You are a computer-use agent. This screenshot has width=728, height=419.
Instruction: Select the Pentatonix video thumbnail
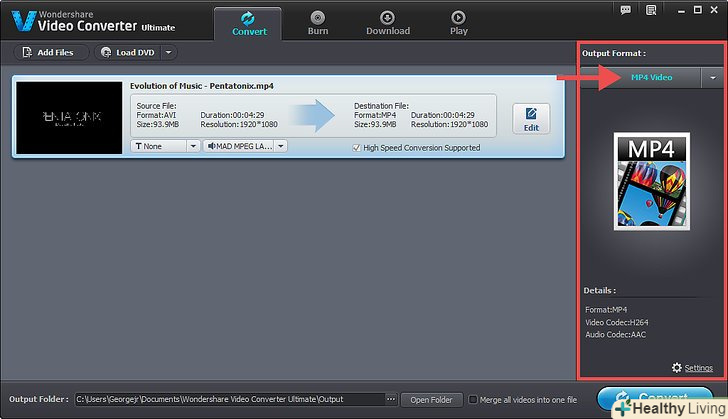69,118
